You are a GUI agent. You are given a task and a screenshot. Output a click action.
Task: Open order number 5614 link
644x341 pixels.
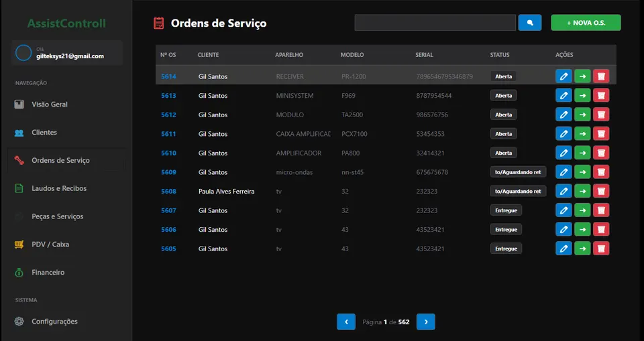point(168,76)
